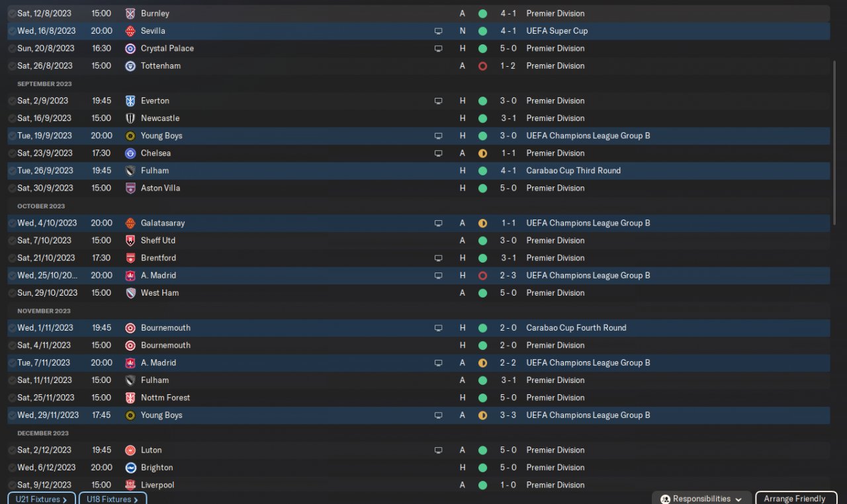
Task: Click the Arrange Friendly button
Action: point(795,499)
